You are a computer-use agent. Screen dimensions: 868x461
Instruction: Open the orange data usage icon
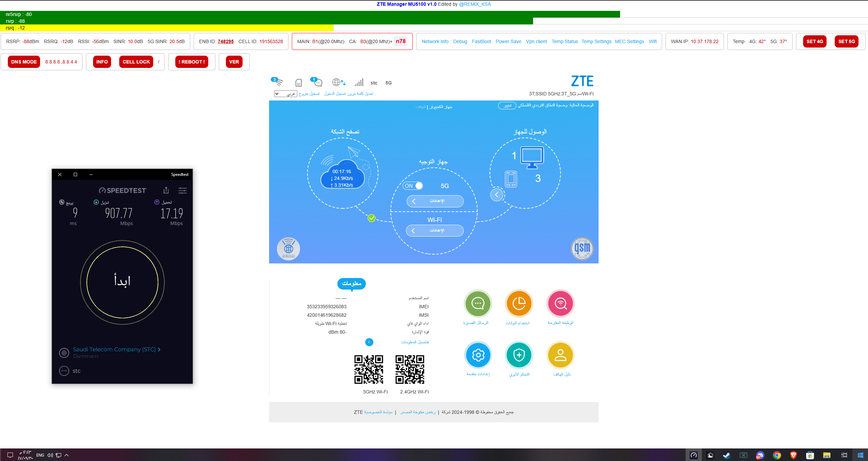point(519,303)
